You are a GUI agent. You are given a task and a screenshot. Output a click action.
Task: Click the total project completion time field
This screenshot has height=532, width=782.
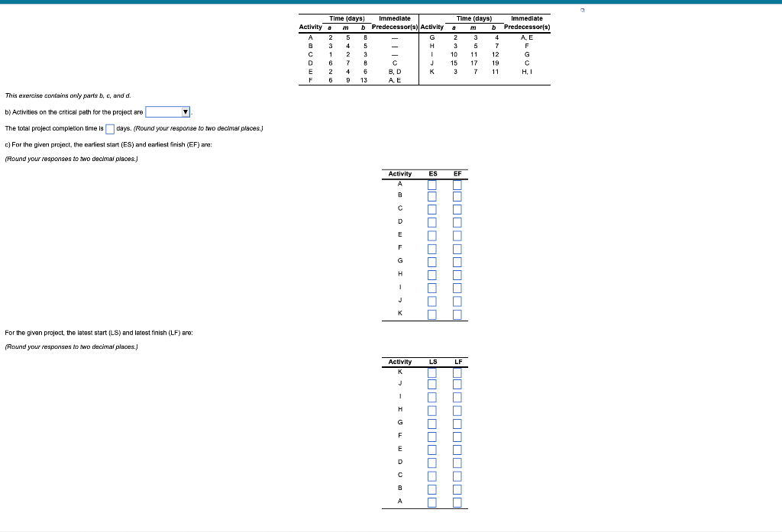pos(110,129)
